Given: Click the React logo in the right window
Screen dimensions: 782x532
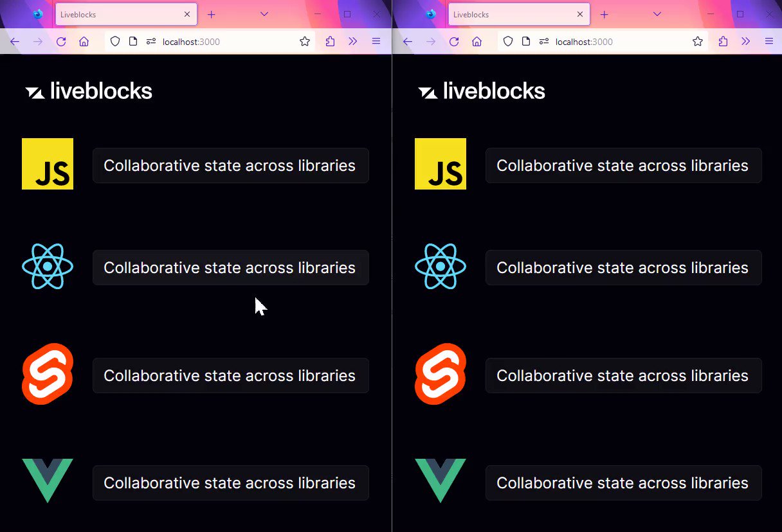Looking at the screenshot, I should tap(441, 267).
